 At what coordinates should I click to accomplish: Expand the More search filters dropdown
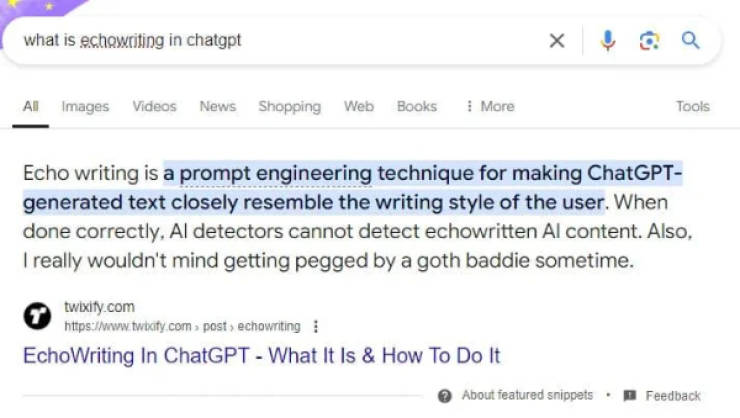490,106
